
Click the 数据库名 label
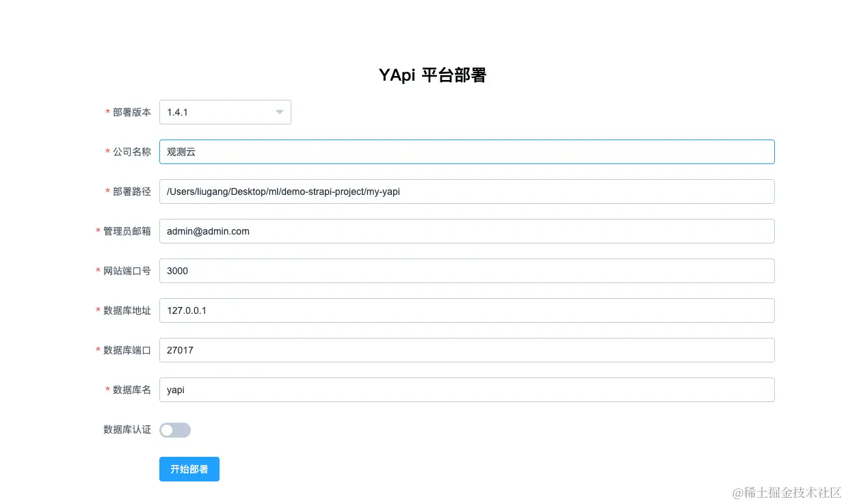point(132,390)
